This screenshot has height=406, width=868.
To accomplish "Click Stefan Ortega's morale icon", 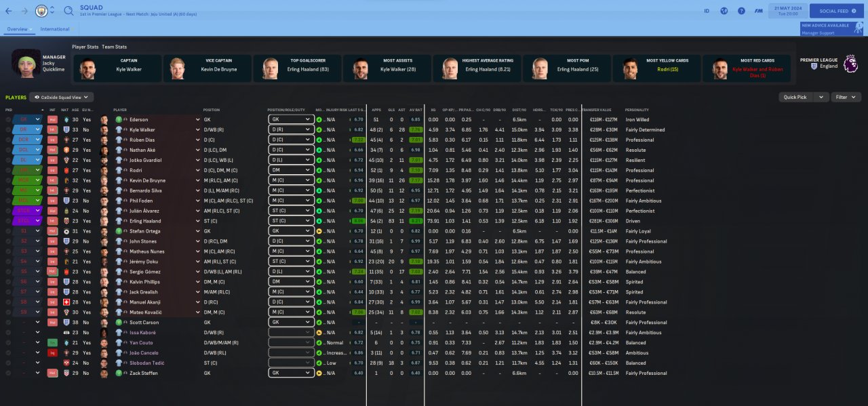I will (x=319, y=231).
